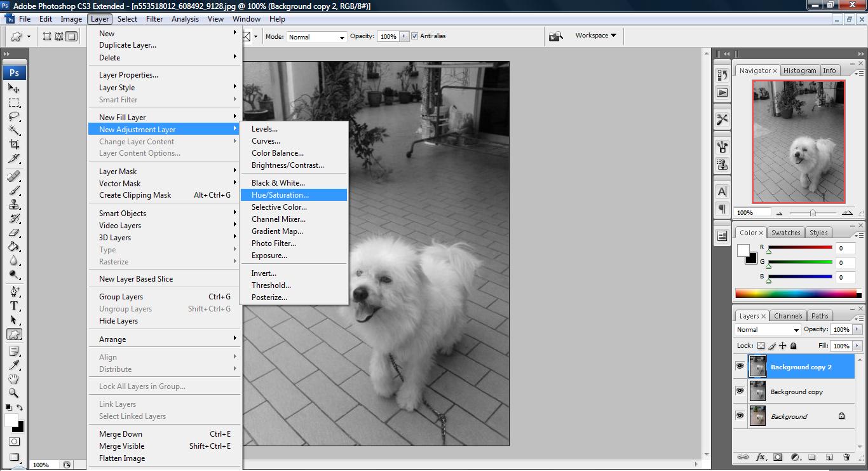Image resolution: width=868 pixels, height=471 pixels.
Task: Select the Zoom magnifier tool
Action: pos(14,393)
